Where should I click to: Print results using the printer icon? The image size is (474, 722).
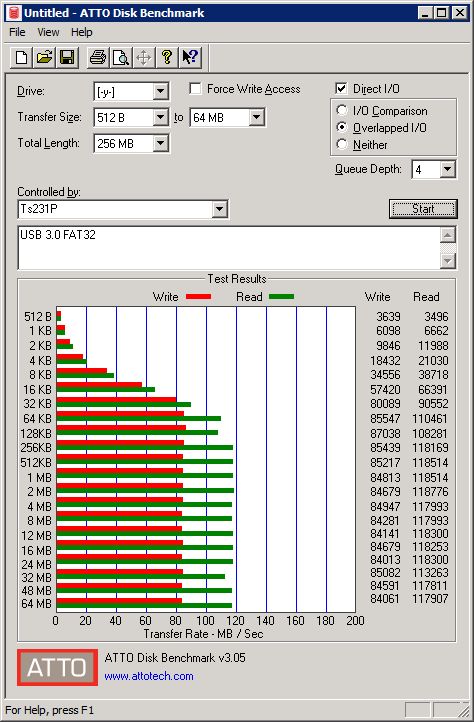pos(98,58)
